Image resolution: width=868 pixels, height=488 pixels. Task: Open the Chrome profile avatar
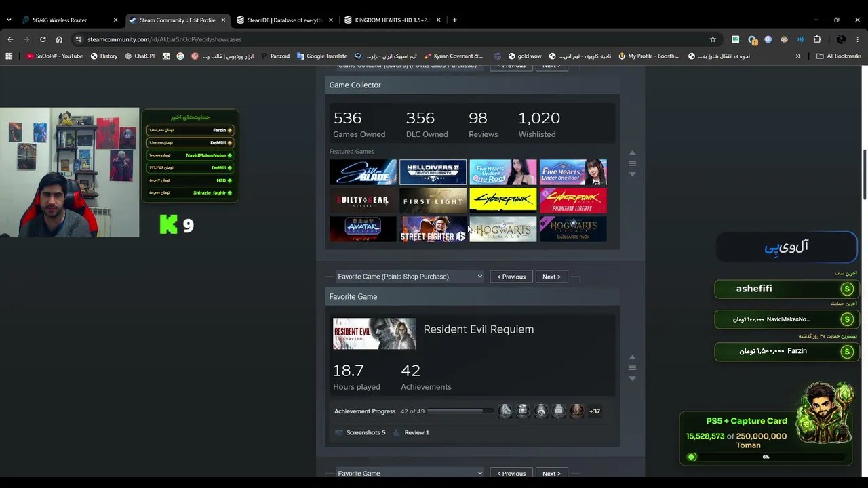(841, 39)
